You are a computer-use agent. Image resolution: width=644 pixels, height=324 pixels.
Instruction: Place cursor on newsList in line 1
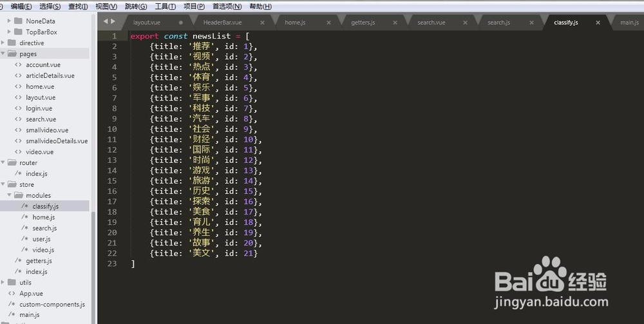point(211,36)
